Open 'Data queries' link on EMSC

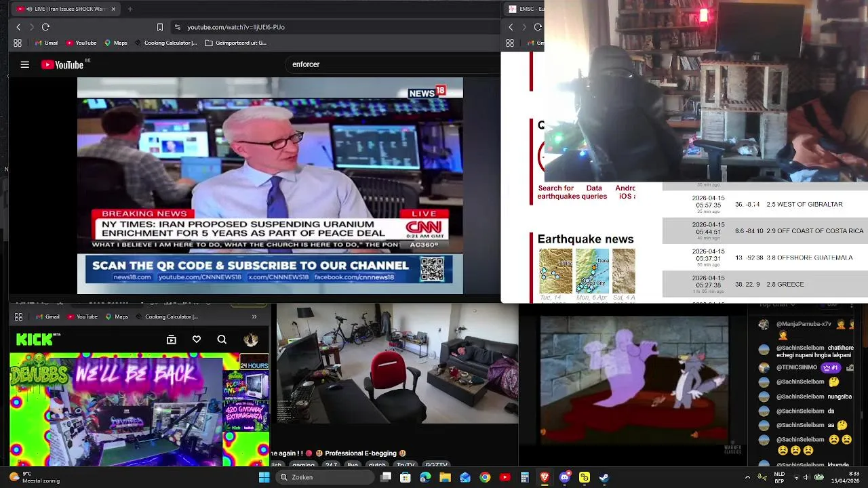[594, 192]
